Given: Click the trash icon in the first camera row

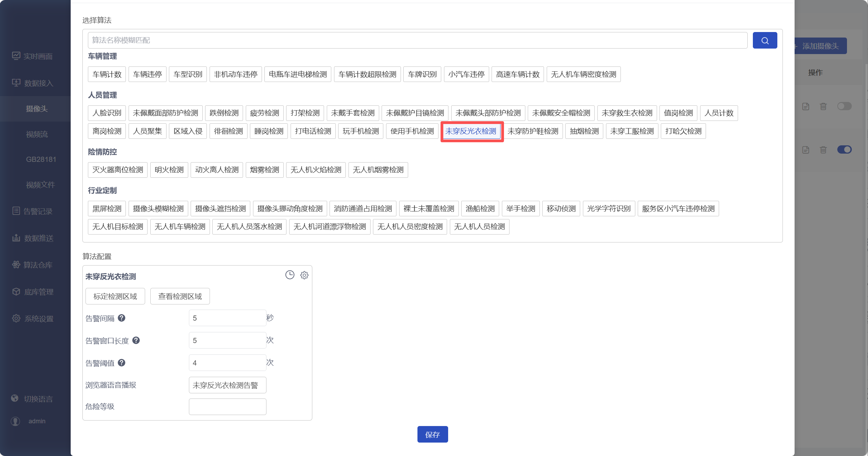Looking at the screenshot, I should point(823,106).
